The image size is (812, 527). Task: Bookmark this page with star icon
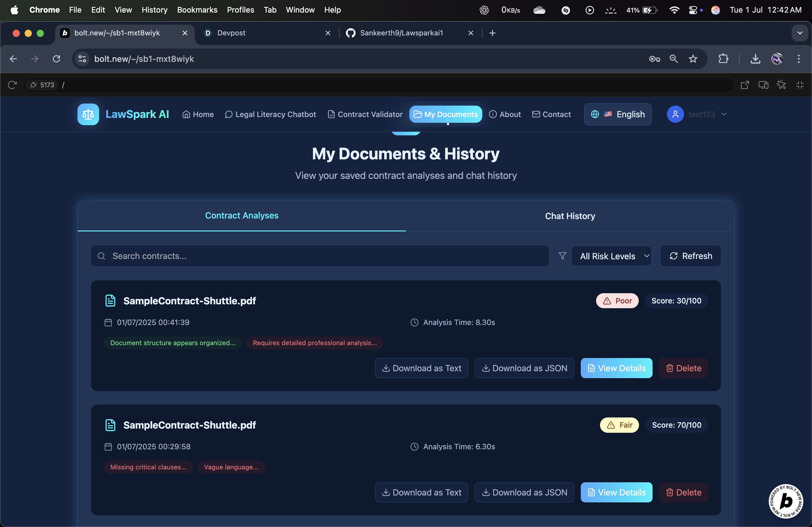click(x=692, y=59)
